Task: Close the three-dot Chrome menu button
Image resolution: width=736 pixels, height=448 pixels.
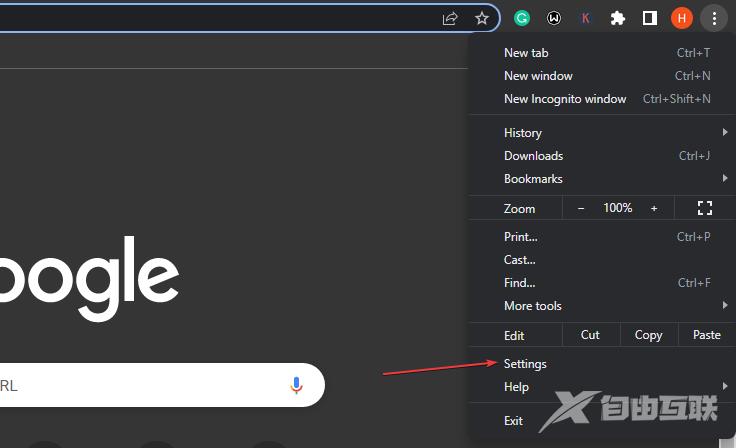Action: pyautogui.click(x=714, y=19)
